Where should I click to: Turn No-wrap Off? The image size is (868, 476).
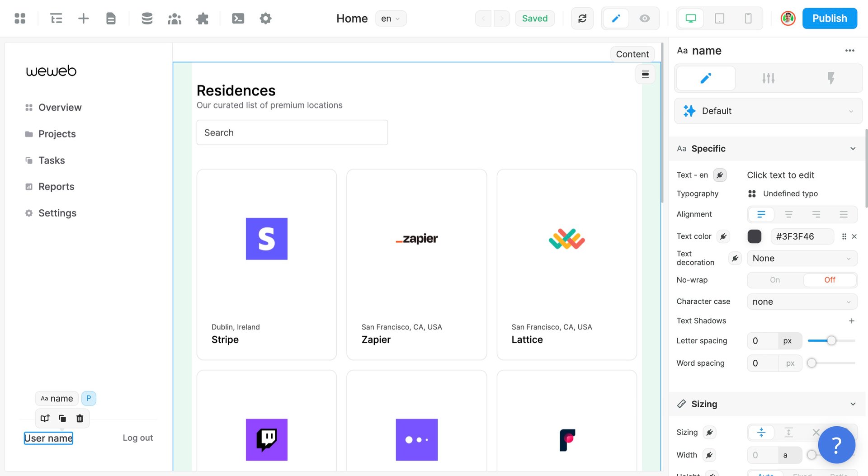tap(830, 280)
